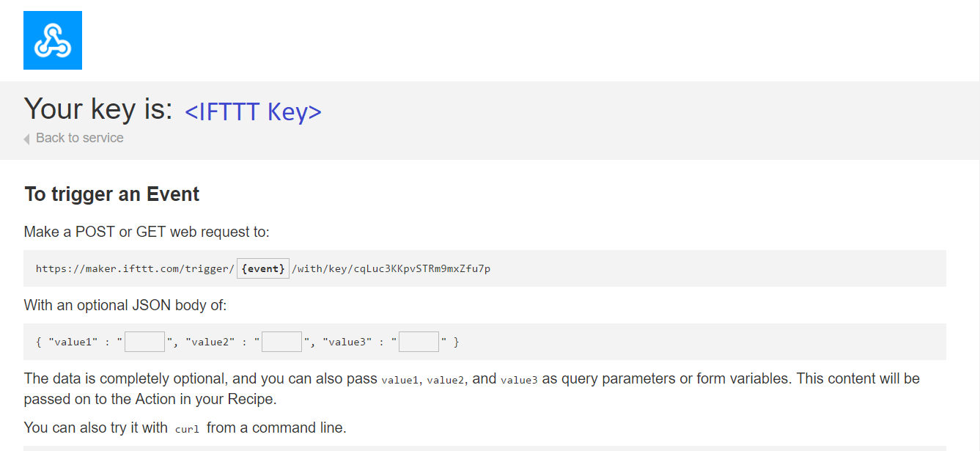
Task: Click the "With an optional JSON body of:" line
Action: click(125, 305)
